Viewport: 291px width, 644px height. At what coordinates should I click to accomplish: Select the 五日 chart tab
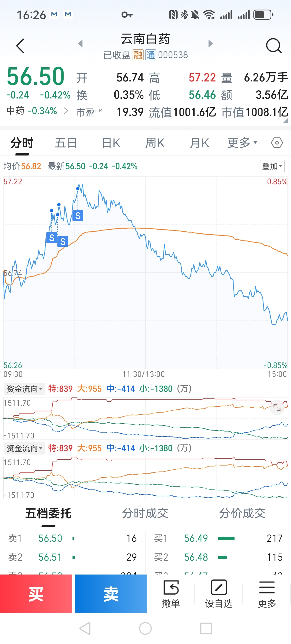tap(66, 143)
